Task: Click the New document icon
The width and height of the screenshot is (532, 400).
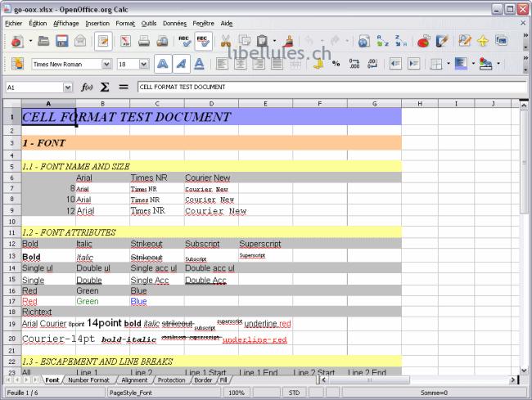Action: pos(17,42)
